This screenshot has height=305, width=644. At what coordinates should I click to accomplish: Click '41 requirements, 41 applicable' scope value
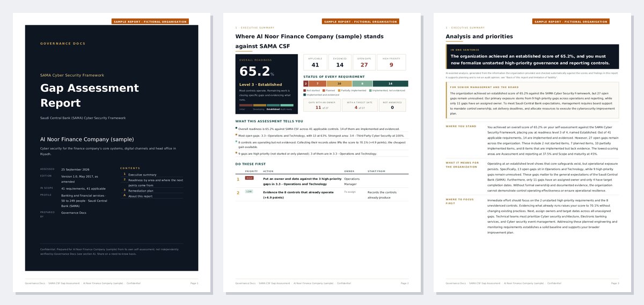[x=84, y=188]
